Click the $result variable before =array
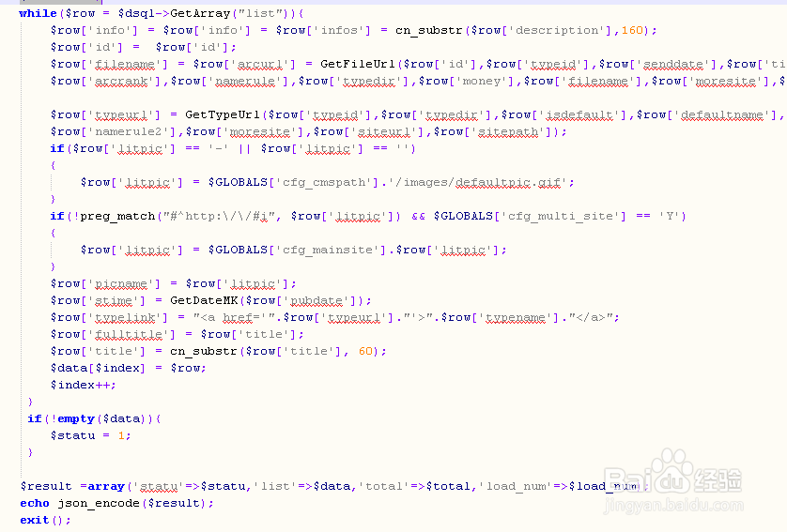This screenshot has width=787, height=532. (x=46, y=486)
